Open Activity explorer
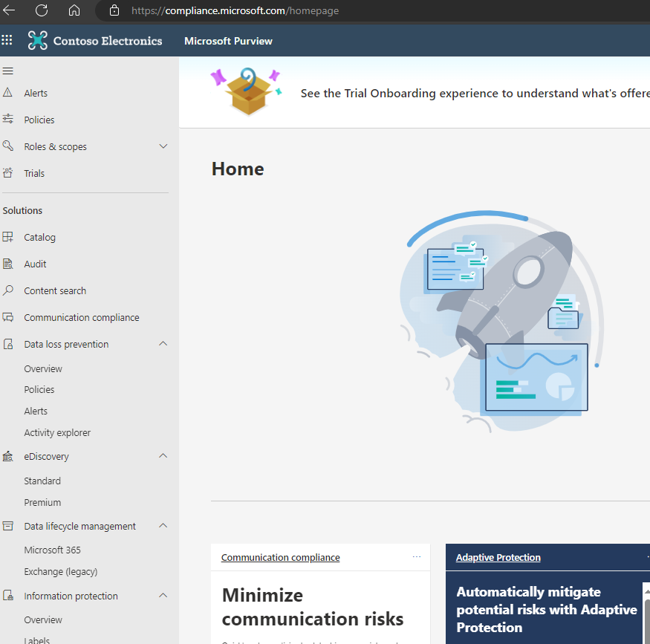 [57, 432]
